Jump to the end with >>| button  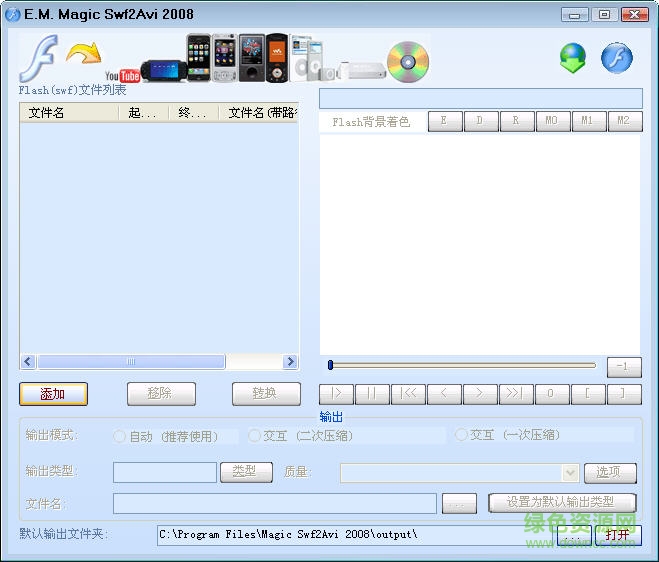tap(515, 394)
